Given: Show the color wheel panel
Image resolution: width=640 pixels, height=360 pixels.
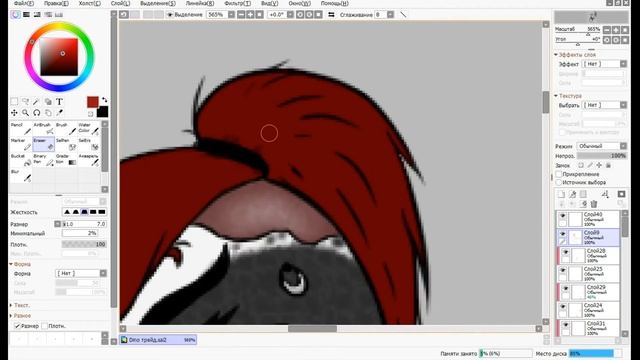Looking at the screenshot, I should click(x=16, y=14).
